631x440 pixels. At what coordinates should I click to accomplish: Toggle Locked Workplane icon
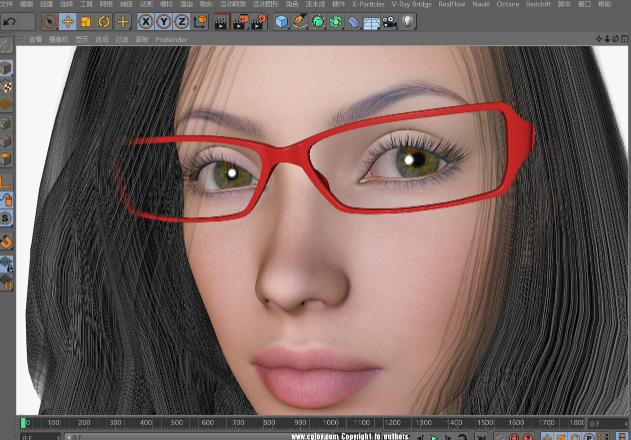pos(6,264)
